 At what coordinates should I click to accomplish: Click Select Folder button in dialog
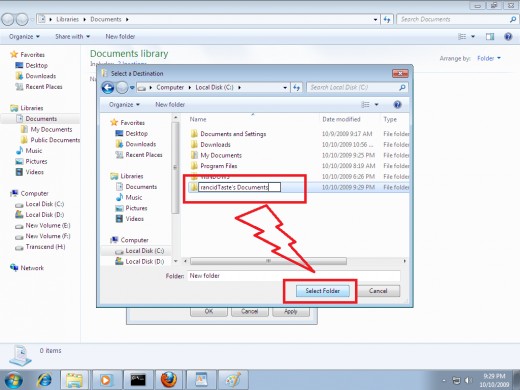pos(322,291)
